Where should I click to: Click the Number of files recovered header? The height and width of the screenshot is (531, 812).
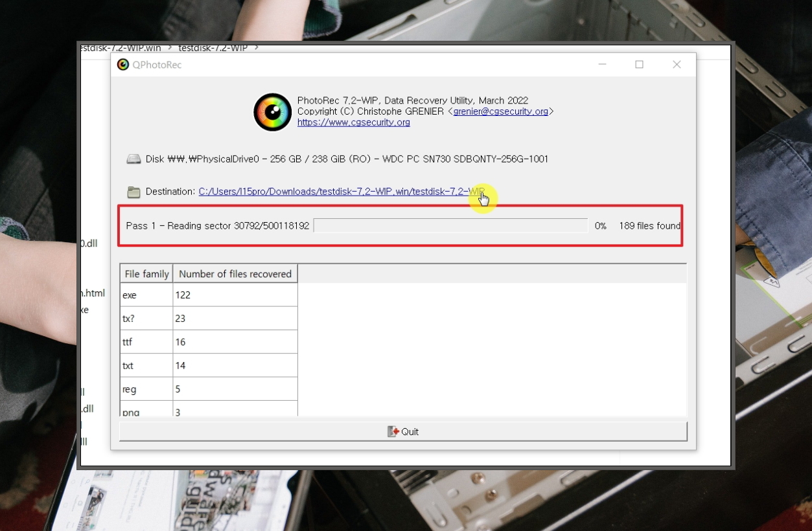(235, 274)
